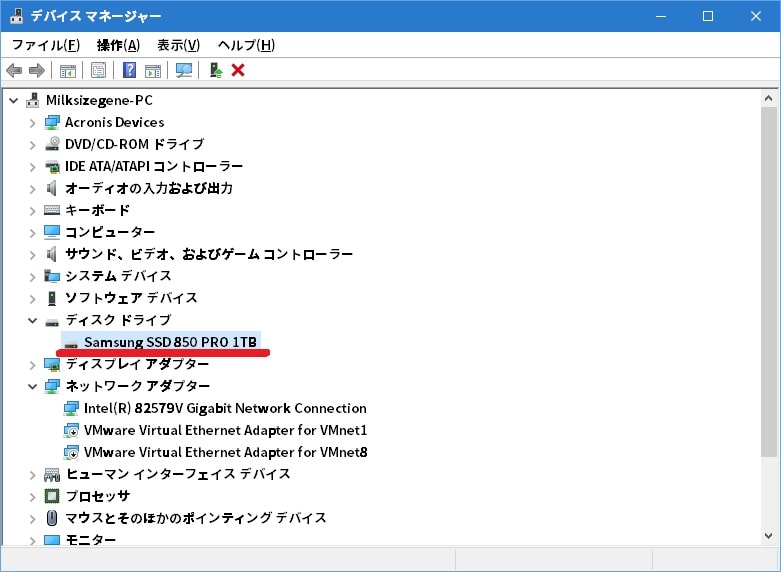Click scan for hardware changes icon

click(x=184, y=70)
